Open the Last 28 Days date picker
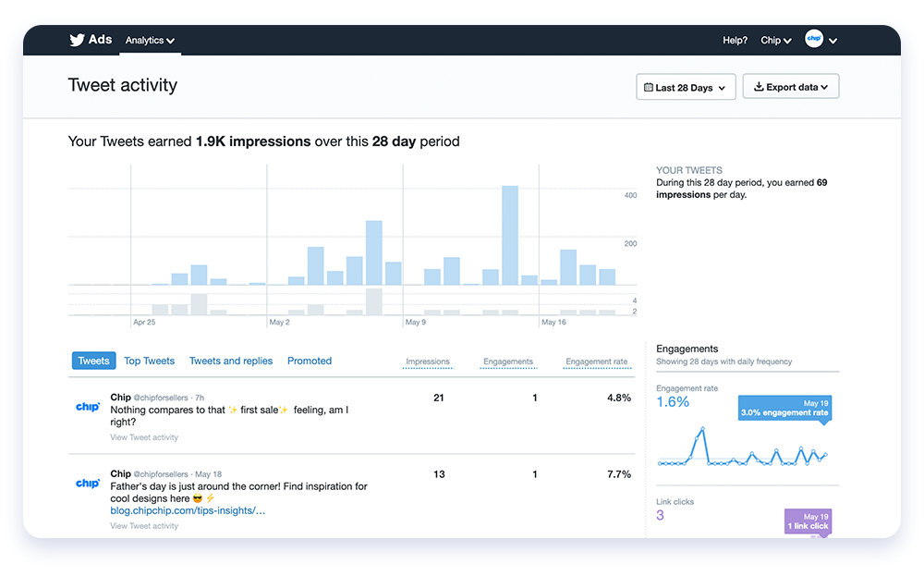Image resolution: width=924 pixels, height=576 pixels. (x=686, y=87)
